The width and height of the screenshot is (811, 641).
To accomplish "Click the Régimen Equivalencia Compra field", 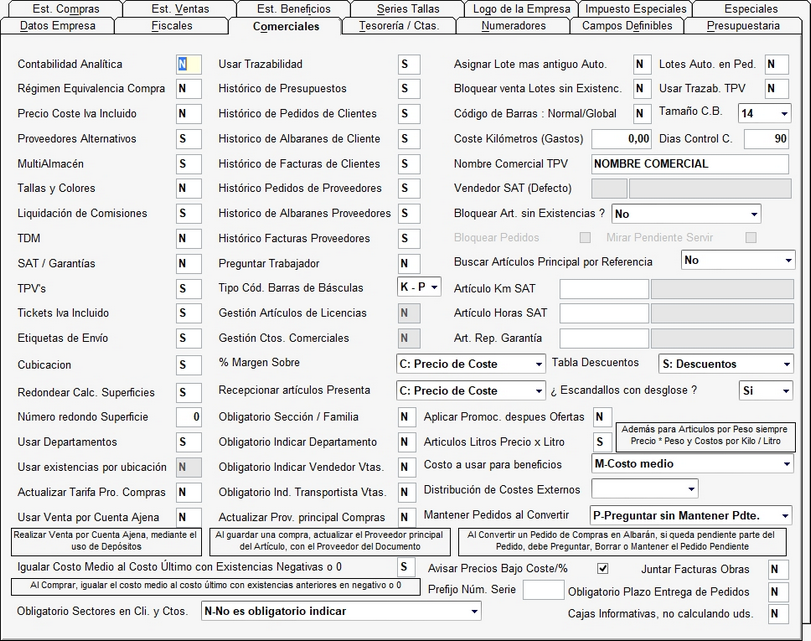I will coord(189,88).
